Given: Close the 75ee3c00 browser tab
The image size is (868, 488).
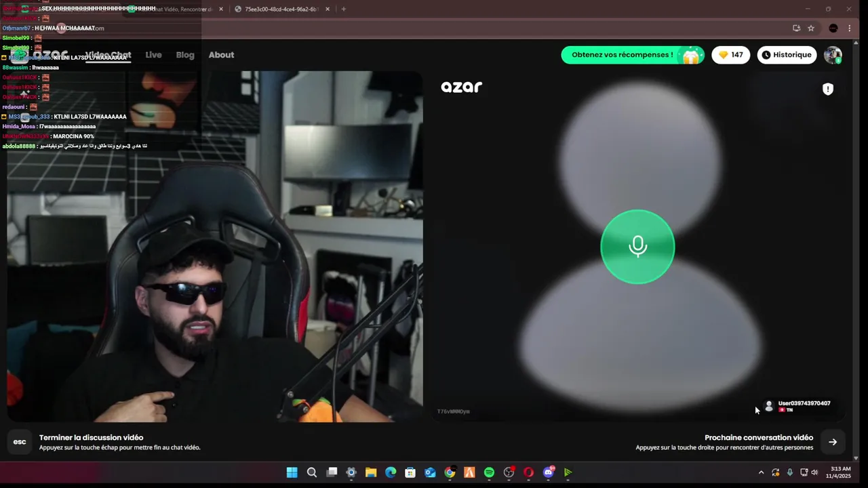Looking at the screenshot, I should tap(328, 9).
